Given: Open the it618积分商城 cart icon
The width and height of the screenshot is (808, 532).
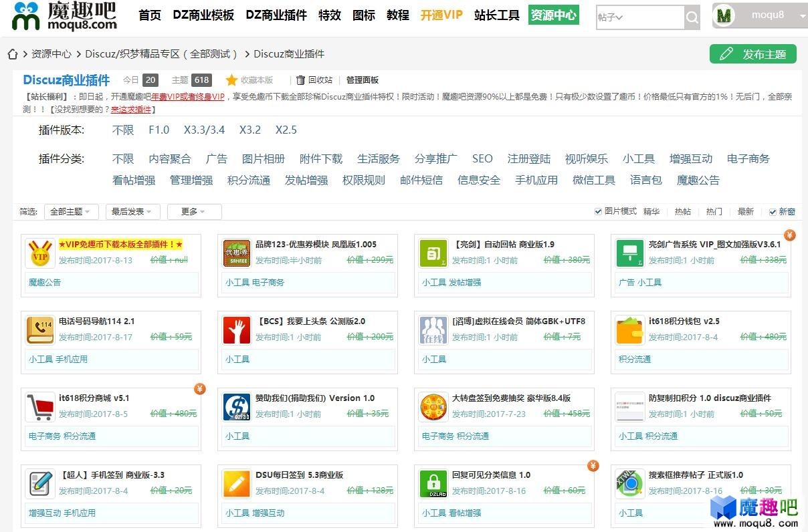Looking at the screenshot, I should tap(40, 407).
